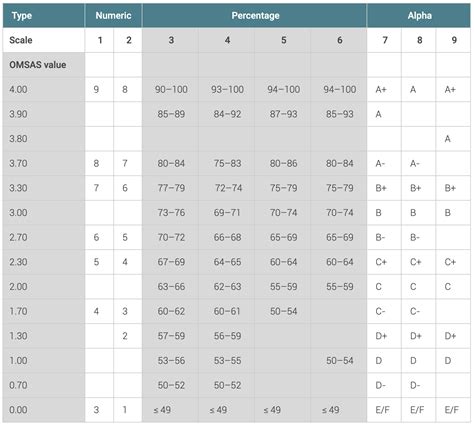Select the 0.70 OMSAS value cell

click(44, 385)
